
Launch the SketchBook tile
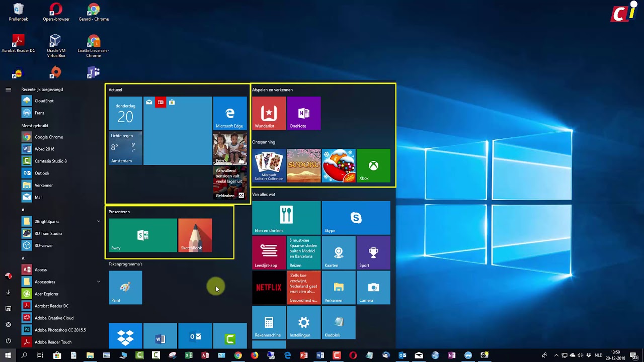pos(195,235)
